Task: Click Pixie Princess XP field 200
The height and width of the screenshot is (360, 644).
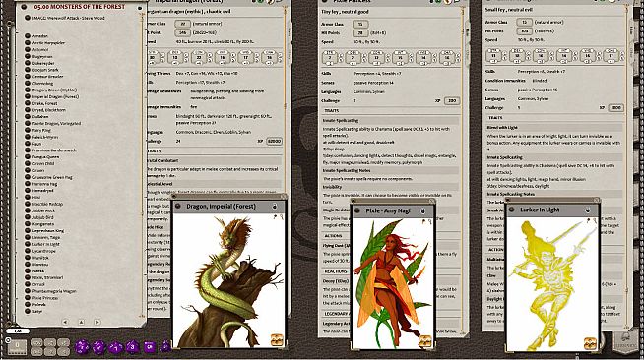Action: pos(452,101)
